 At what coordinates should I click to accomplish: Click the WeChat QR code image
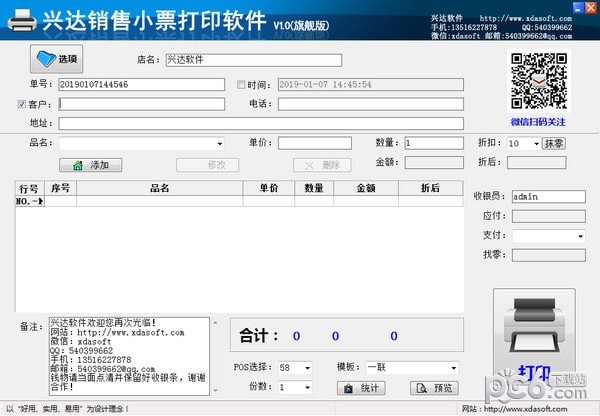(x=539, y=81)
